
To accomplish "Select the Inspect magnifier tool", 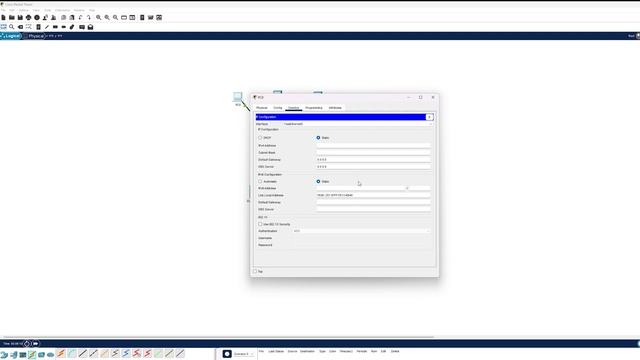I will 12,27.
